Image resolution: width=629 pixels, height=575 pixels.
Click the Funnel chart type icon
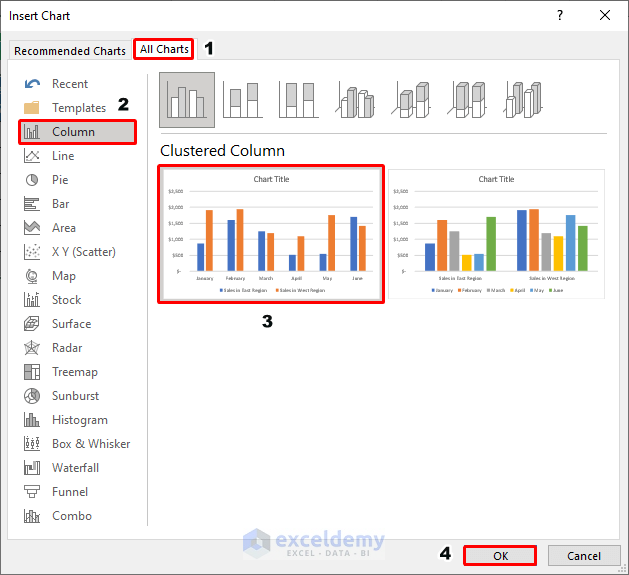tap(32, 492)
